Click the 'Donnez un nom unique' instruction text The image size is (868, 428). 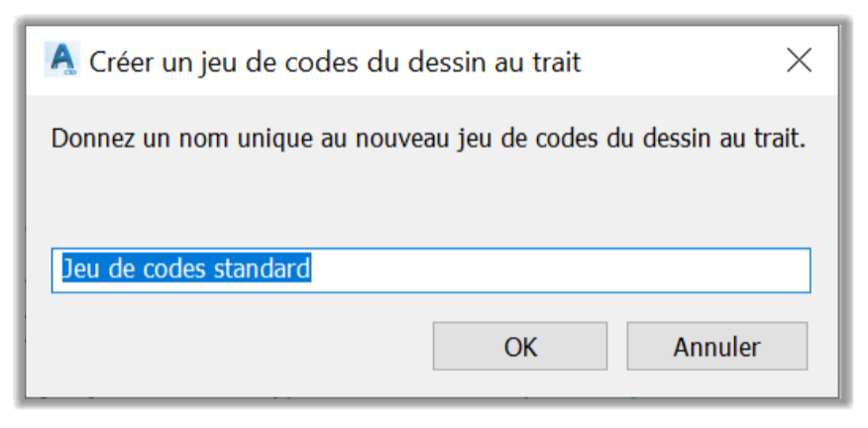click(x=194, y=139)
